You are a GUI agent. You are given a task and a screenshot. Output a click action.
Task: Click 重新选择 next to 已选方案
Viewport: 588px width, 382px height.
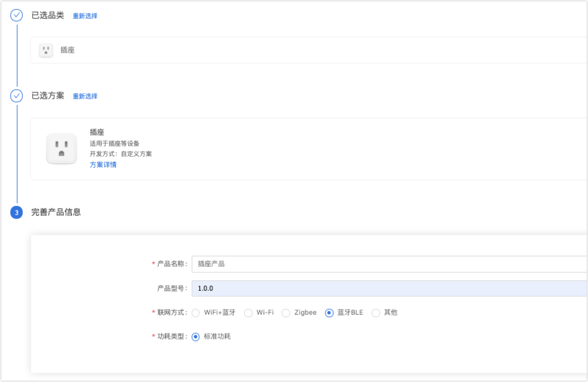[x=85, y=96]
